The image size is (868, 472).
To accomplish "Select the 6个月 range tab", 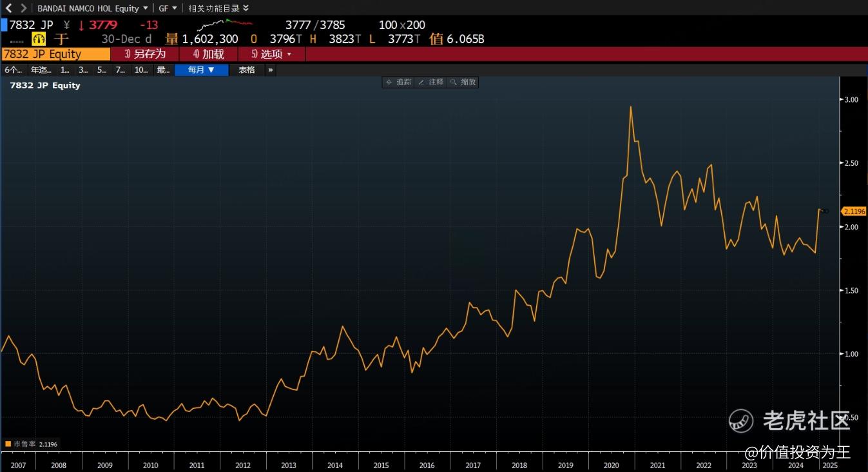I will [x=13, y=70].
